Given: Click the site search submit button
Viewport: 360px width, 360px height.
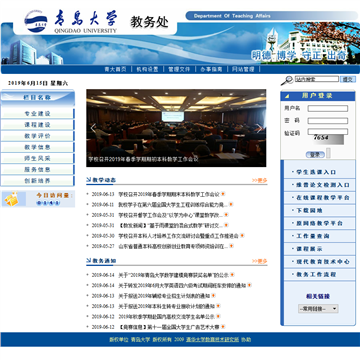Looking at the screenshot, I should click(x=348, y=79).
